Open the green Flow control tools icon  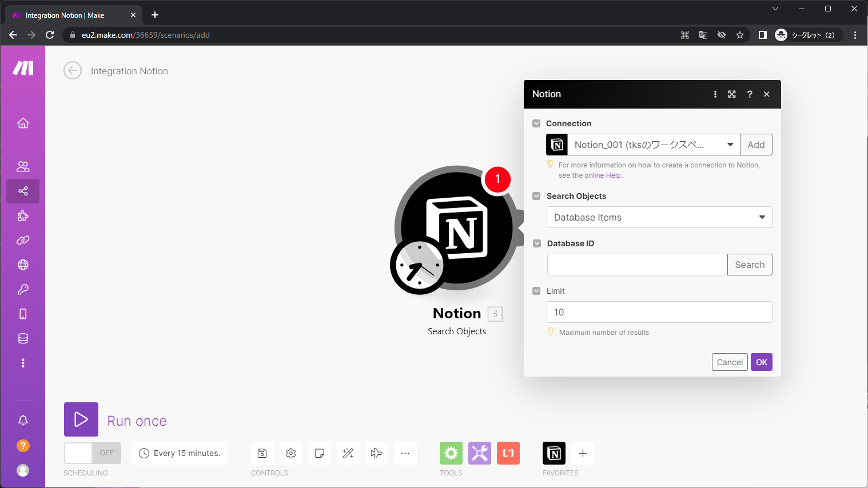click(451, 453)
